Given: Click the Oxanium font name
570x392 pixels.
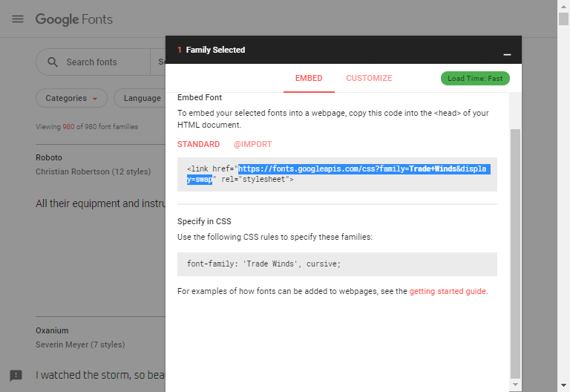Looking at the screenshot, I should pyautogui.click(x=52, y=330).
